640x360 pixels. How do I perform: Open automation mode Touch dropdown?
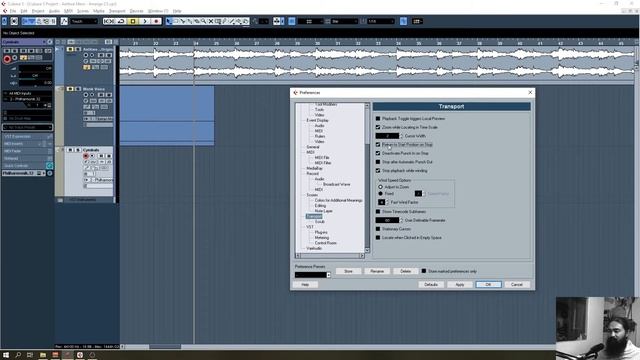coord(84,21)
